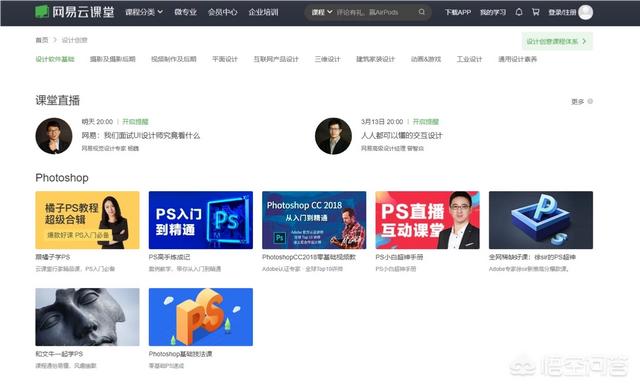Click course title PS小白超神手册
640x388 pixels.
click(399, 257)
